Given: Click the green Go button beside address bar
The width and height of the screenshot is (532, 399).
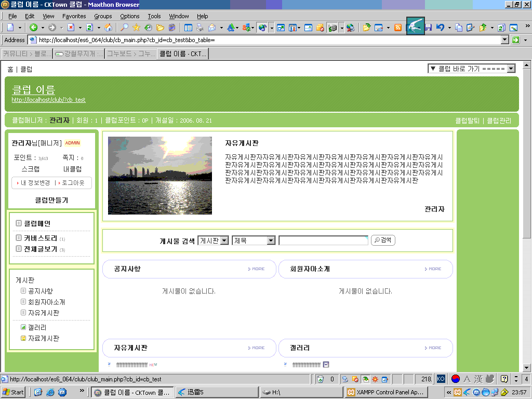Looking at the screenshot, I should pos(516,40).
